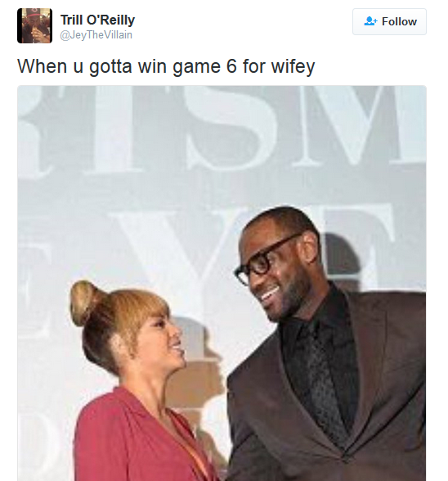Click the tweet text about game 6

point(166,66)
